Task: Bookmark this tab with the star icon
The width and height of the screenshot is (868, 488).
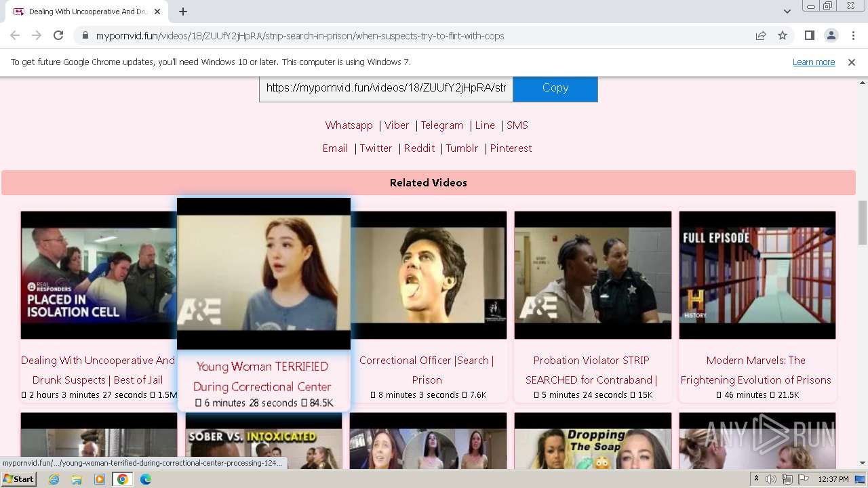Action: click(783, 36)
